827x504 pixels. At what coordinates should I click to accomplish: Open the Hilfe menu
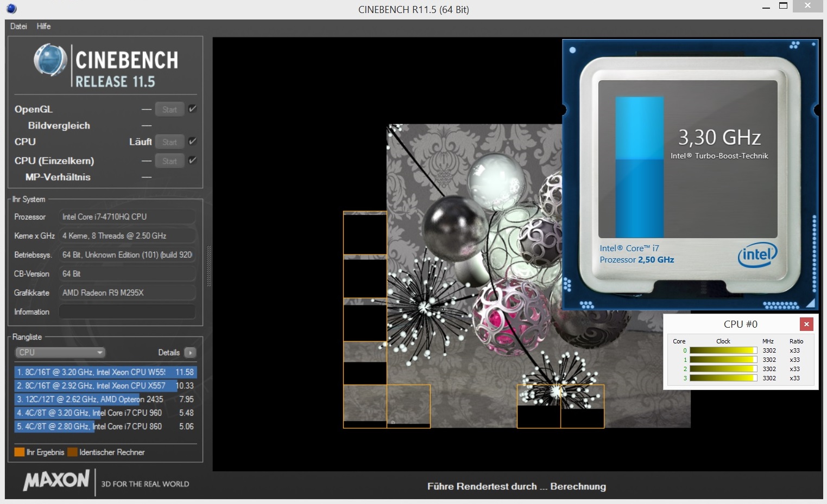pos(43,26)
